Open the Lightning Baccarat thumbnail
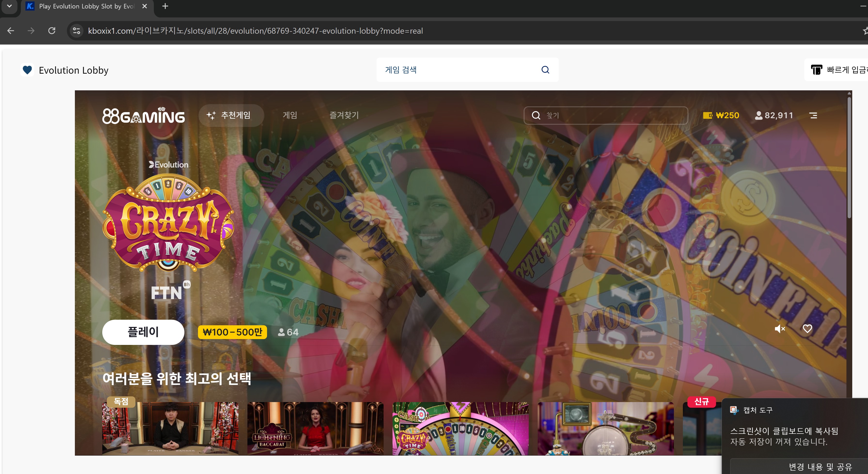This screenshot has height=474, width=868. pyautogui.click(x=316, y=428)
